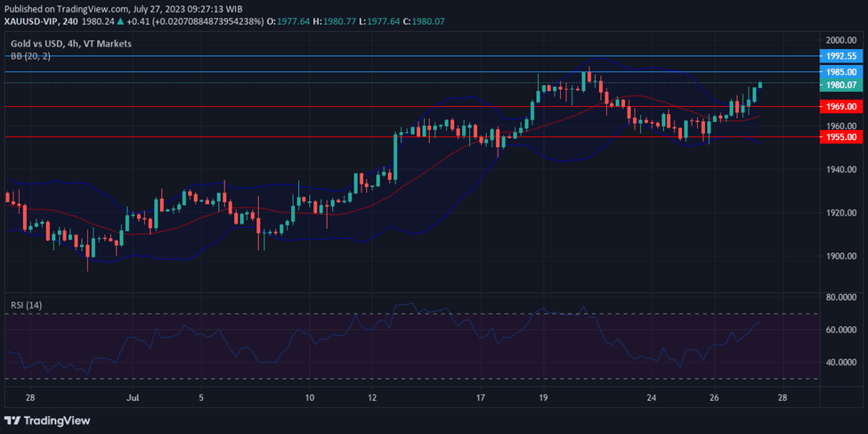Click the 80.0000 RSI axis value

click(840, 298)
